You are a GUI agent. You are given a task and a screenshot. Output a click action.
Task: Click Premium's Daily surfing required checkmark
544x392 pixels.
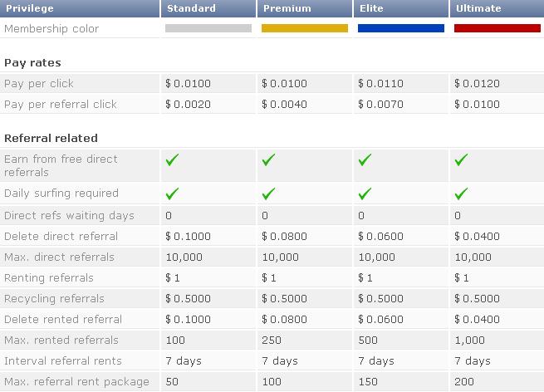click(x=268, y=194)
